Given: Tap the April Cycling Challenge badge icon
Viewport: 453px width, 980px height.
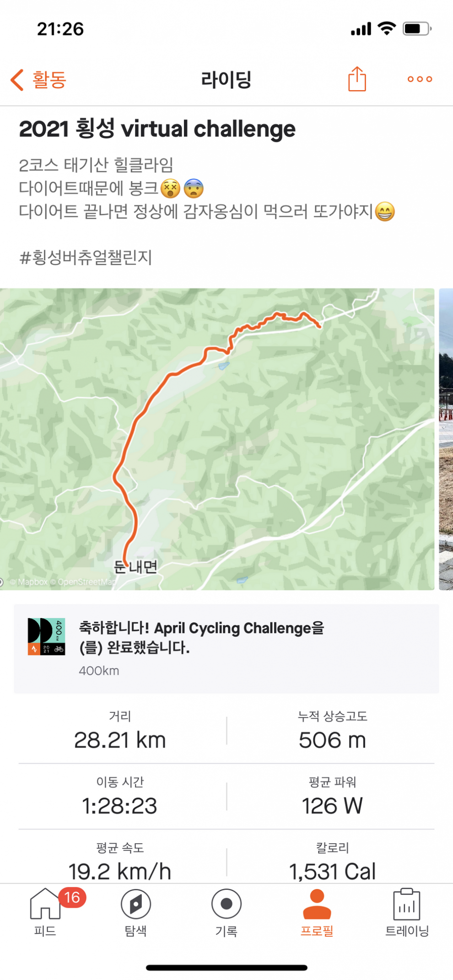Looking at the screenshot, I should pyautogui.click(x=46, y=636).
